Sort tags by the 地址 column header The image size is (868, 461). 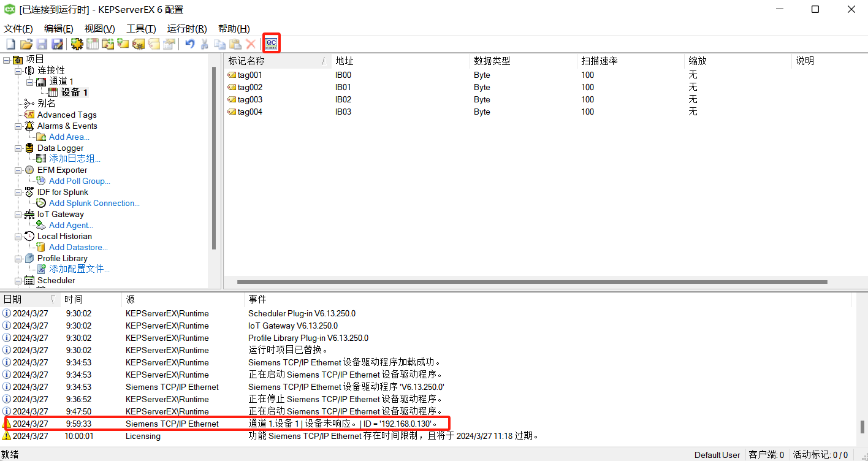(x=401, y=61)
